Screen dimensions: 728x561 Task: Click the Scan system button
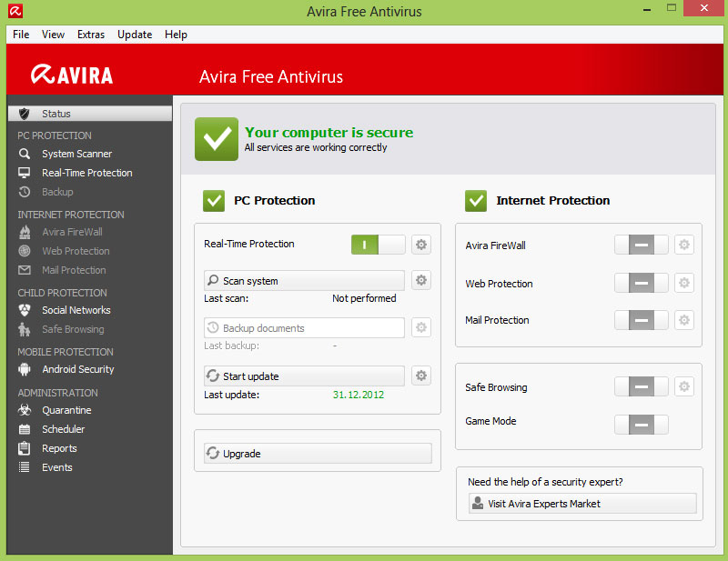coord(304,281)
